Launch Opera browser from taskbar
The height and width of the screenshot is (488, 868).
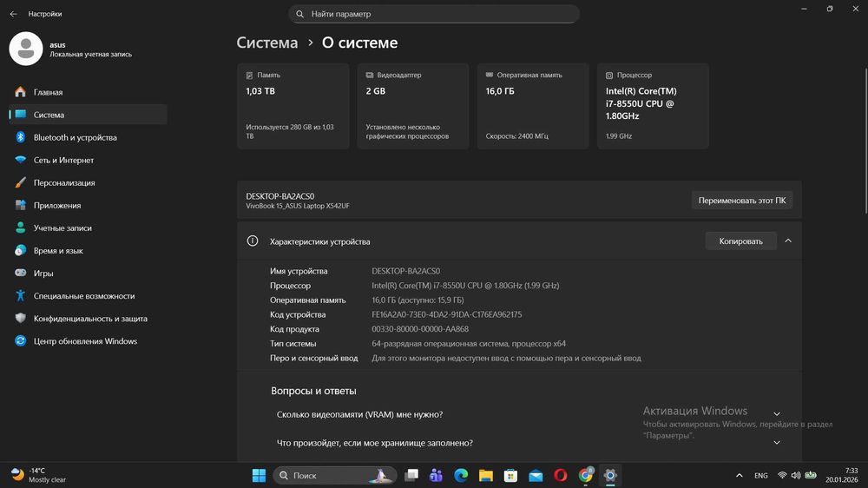click(561, 475)
